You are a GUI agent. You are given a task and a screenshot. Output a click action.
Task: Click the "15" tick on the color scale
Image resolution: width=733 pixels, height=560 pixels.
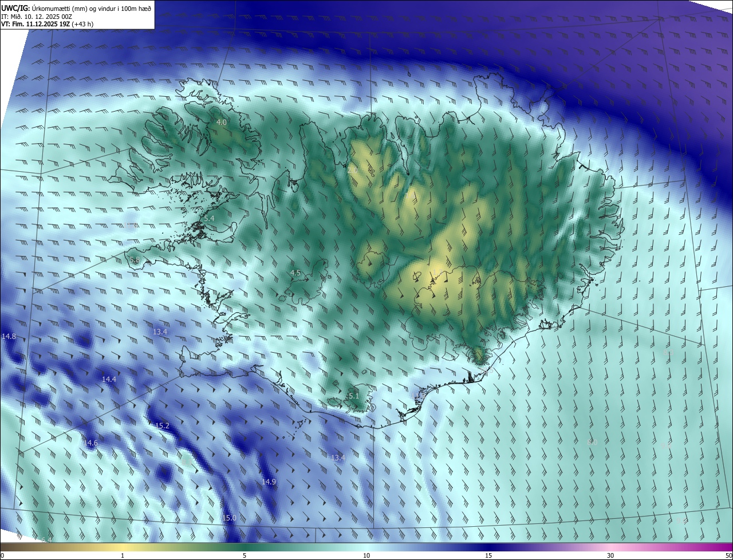tap(488, 555)
